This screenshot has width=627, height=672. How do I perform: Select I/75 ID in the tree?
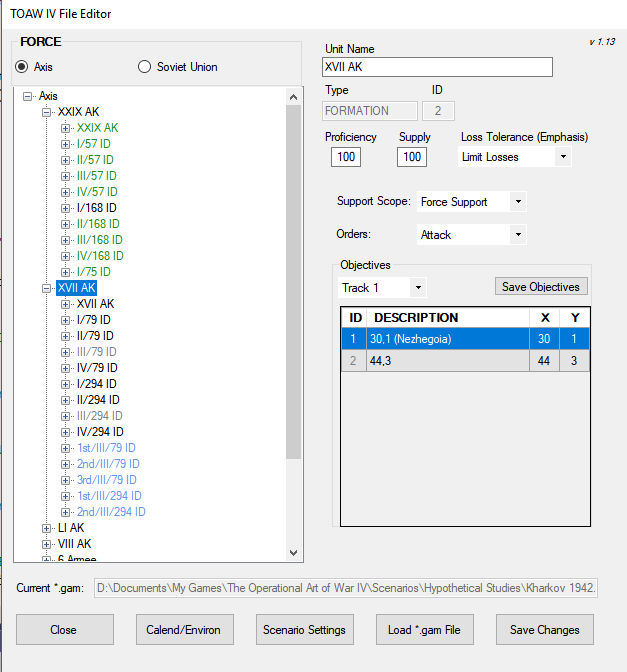click(93, 272)
